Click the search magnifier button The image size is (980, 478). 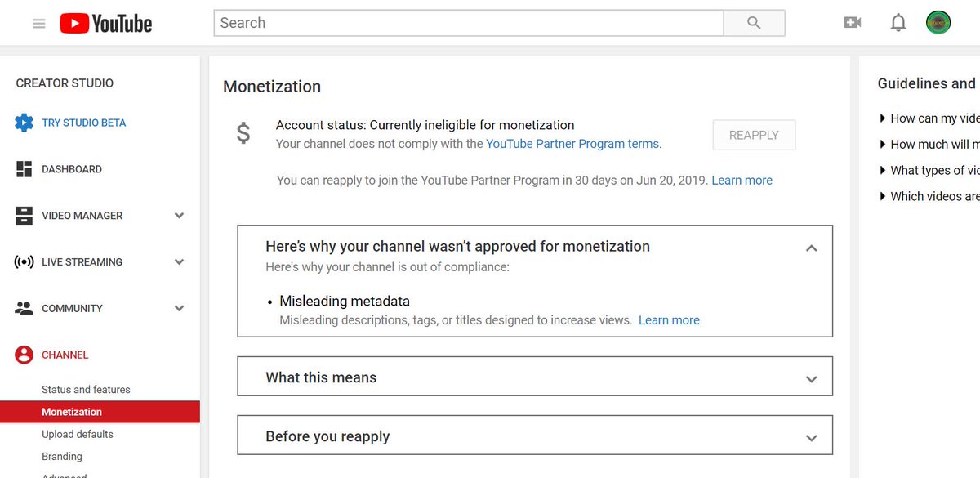tap(754, 23)
